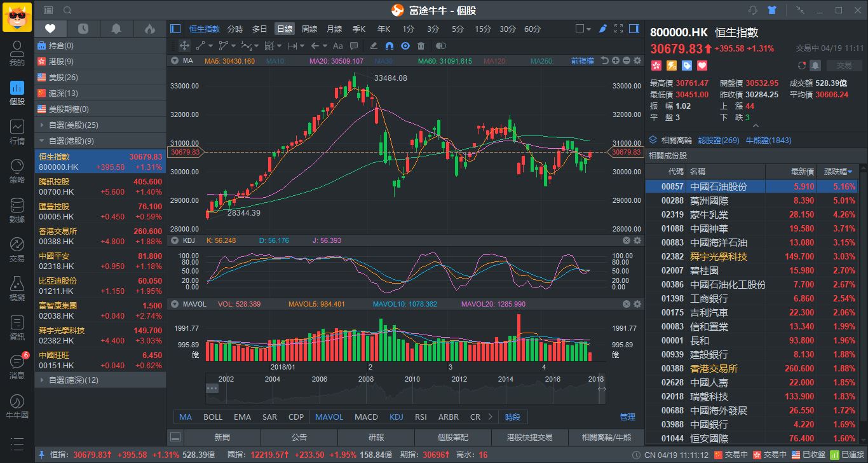Open the 資訊 news sidebar icon
Viewport: 868px width, 463px height.
point(17,329)
